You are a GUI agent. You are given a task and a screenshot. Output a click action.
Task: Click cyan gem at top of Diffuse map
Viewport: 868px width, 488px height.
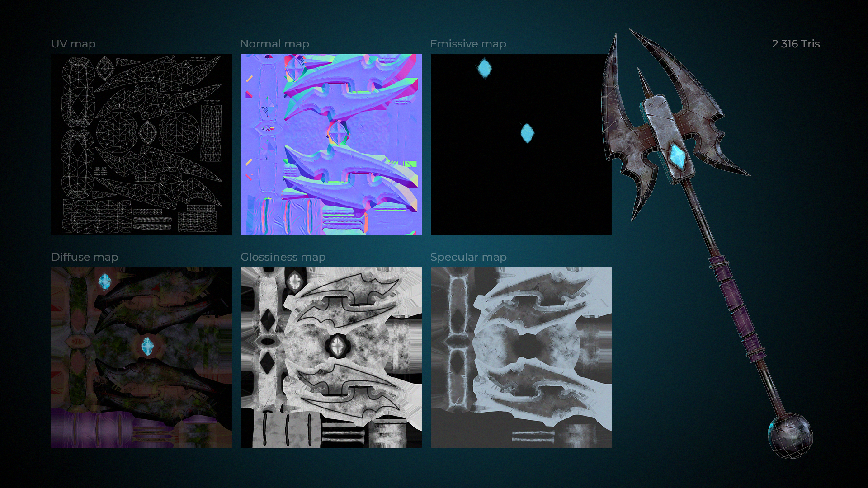[x=105, y=282]
